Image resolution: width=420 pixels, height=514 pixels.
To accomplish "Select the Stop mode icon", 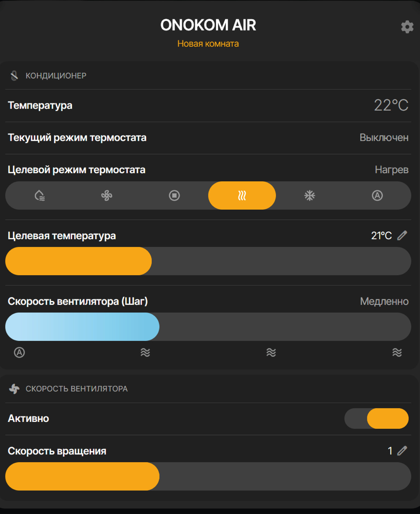I will (x=174, y=195).
